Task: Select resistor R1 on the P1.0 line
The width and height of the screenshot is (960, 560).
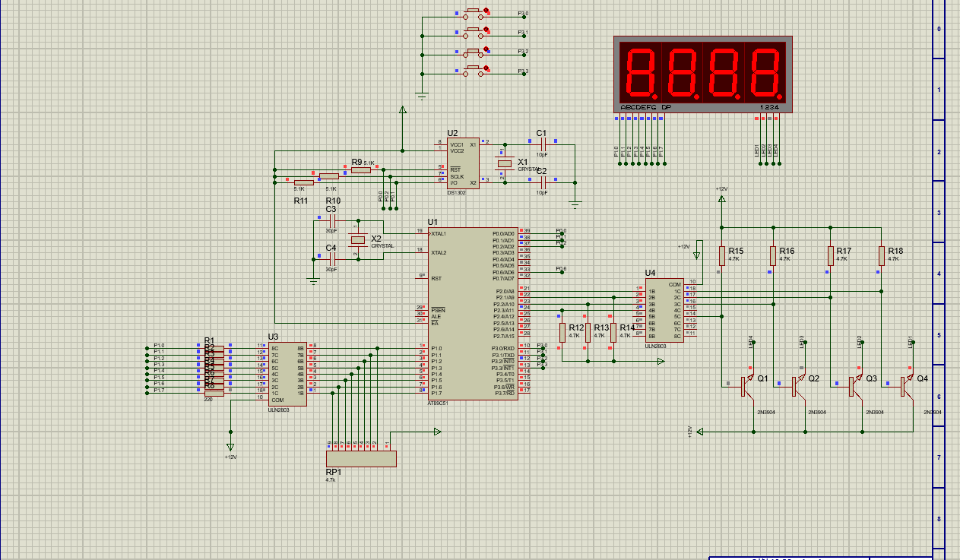Action: pos(214,348)
